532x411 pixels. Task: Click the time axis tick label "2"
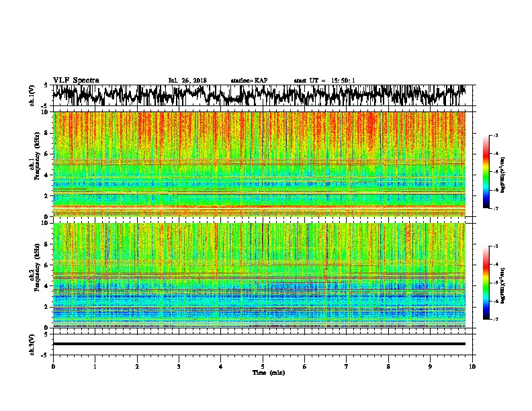pos(137,367)
